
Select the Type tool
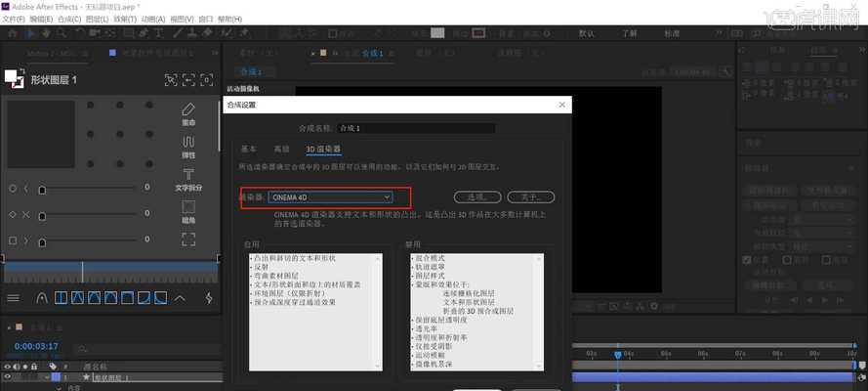159,33
